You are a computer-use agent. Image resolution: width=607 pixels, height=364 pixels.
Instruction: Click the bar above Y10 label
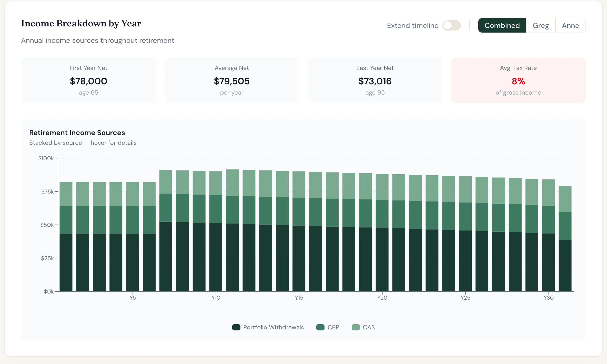pos(216,231)
